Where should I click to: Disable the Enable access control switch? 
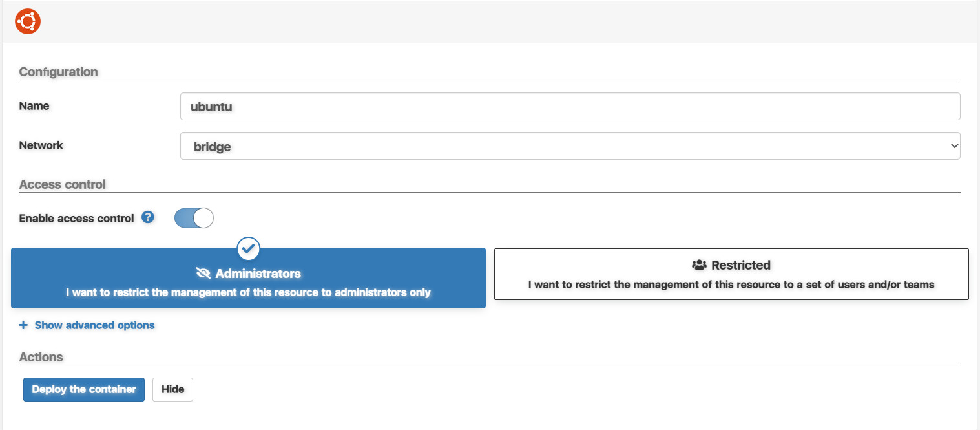[x=194, y=219]
